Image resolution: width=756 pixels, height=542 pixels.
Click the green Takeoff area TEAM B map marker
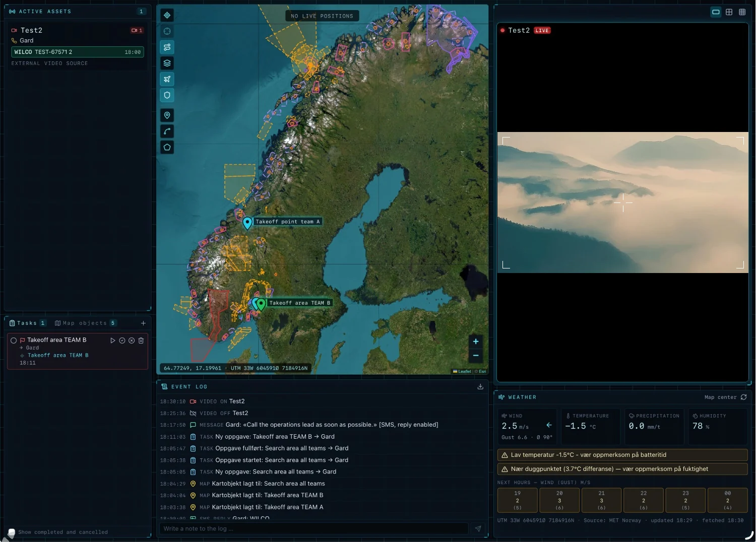[261, 304]
